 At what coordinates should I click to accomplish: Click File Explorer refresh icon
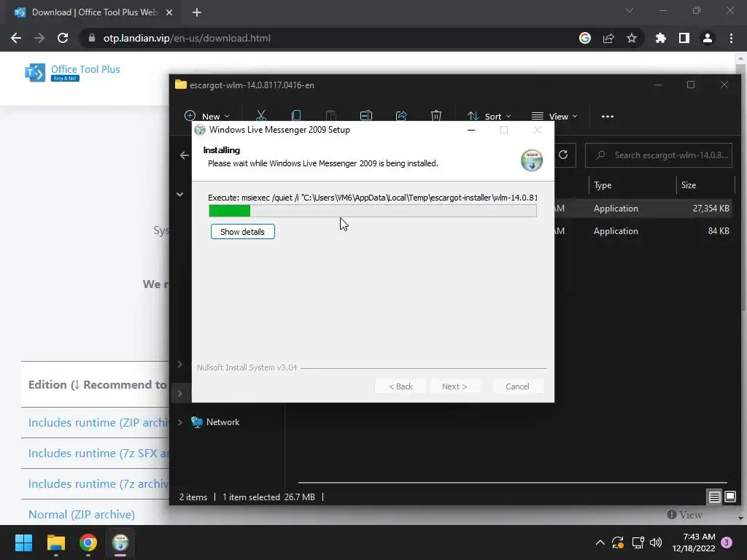pyautogui.click(x=563, y=155)
